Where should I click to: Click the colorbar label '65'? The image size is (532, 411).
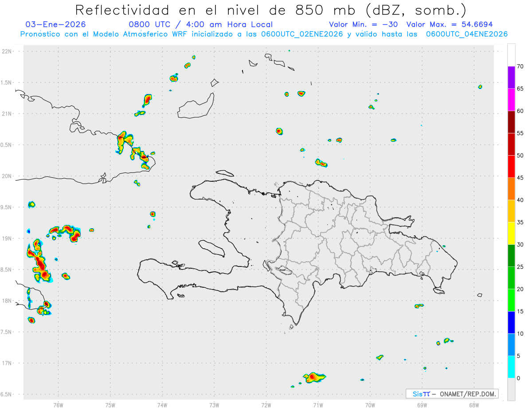tap(520, 89)
